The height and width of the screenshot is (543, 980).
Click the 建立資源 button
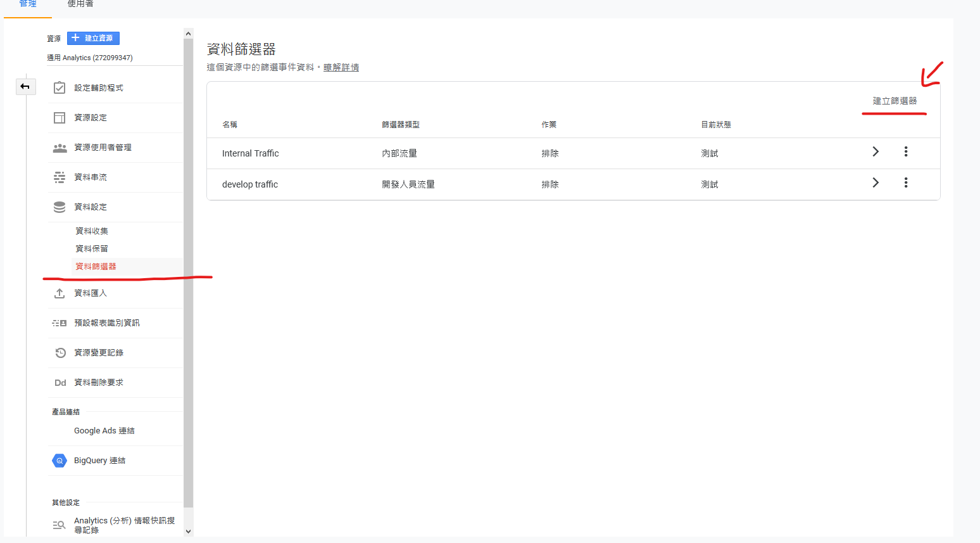pyautogui.click(x=93, y=38)
